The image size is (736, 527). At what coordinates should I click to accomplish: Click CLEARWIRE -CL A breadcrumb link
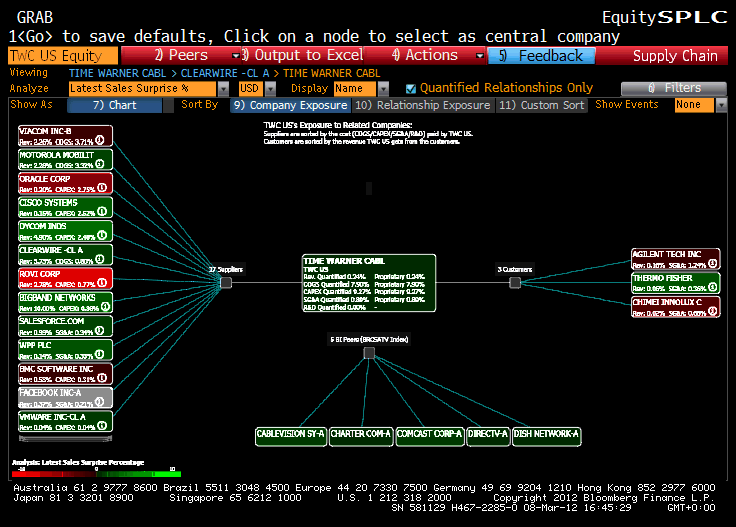point(225,74)
